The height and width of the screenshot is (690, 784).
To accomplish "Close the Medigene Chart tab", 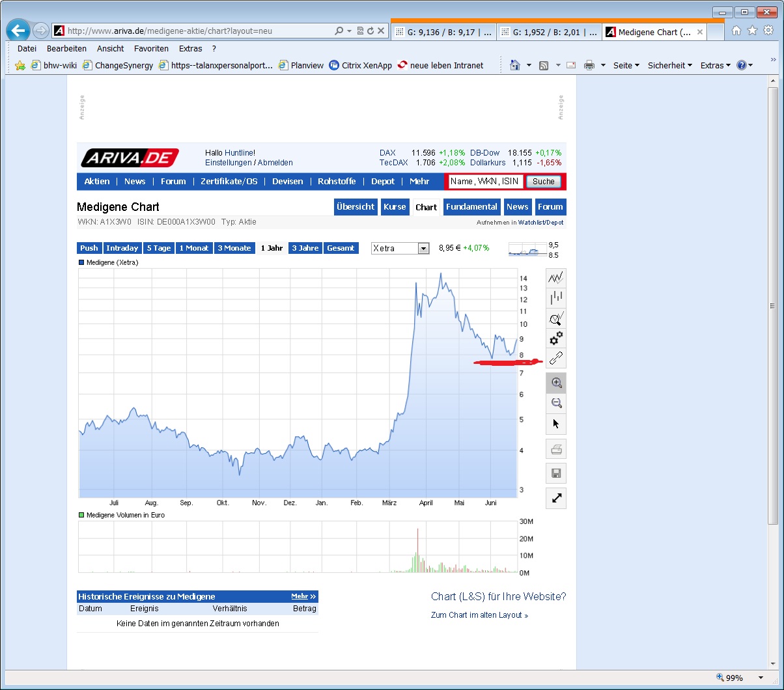I will pos(700,32).
